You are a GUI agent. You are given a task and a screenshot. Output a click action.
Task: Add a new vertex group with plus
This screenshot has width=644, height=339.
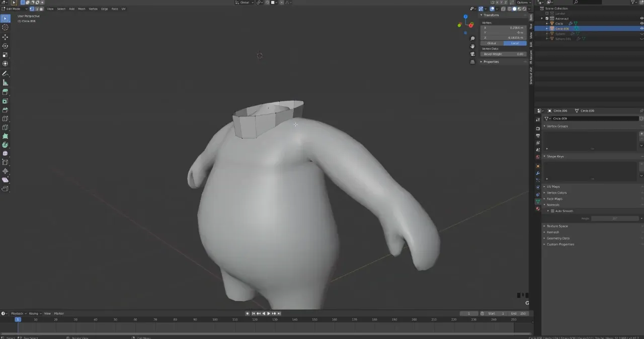(x=641, y=134)
